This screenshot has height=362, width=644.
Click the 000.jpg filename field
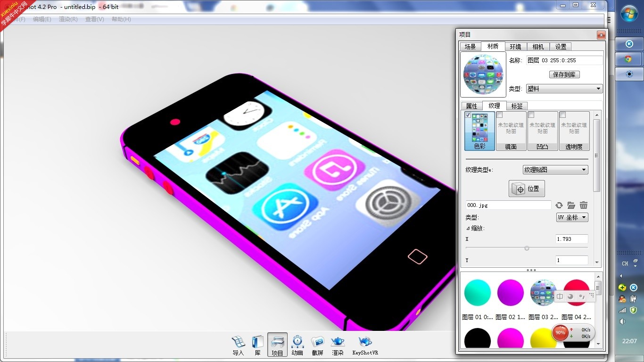(508, 205)
